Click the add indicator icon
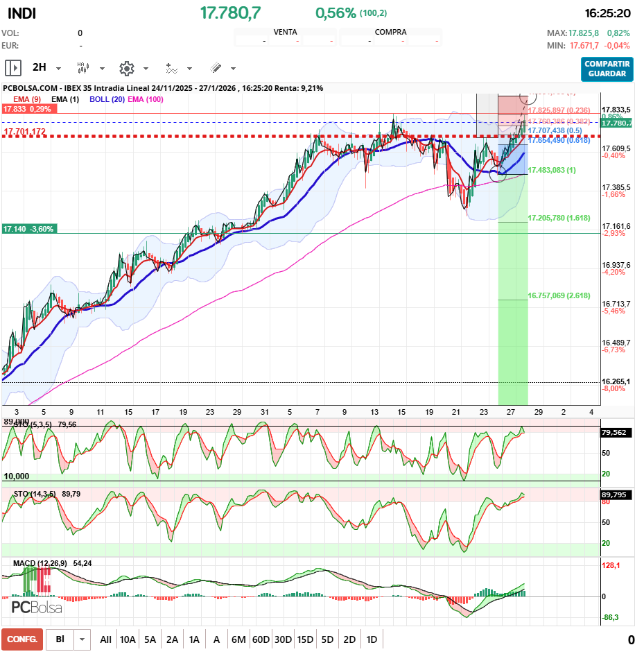The width and height of the screenshot is (644, 654). pos(171,68)
